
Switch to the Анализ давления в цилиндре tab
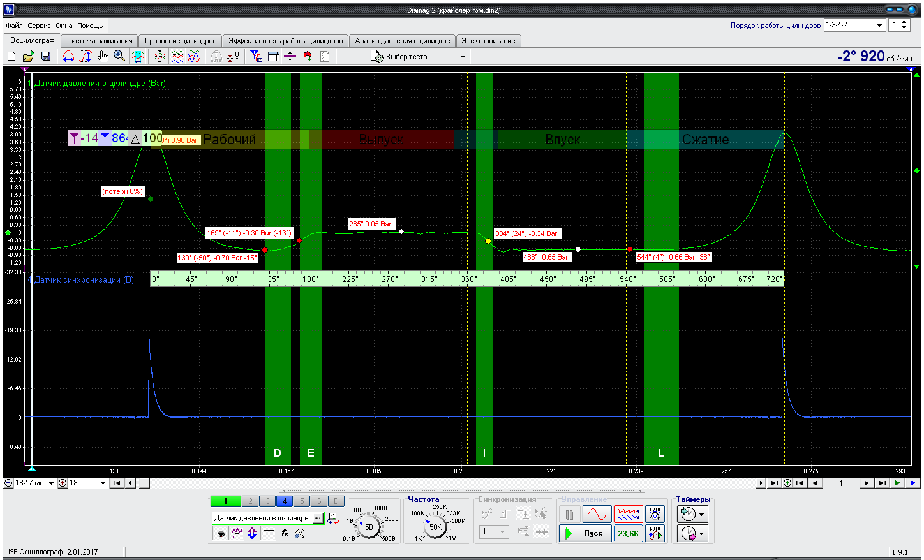tap(403, 41)
